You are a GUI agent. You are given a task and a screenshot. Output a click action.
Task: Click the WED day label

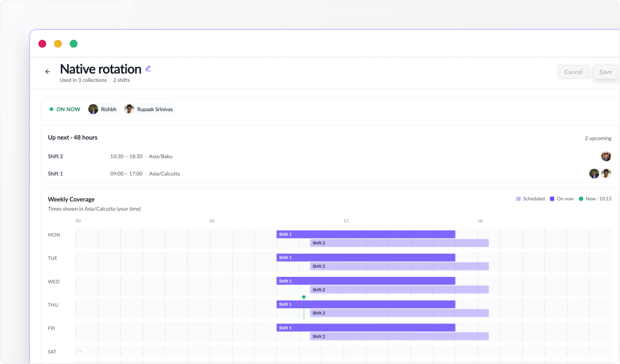(x=54, y=282)
